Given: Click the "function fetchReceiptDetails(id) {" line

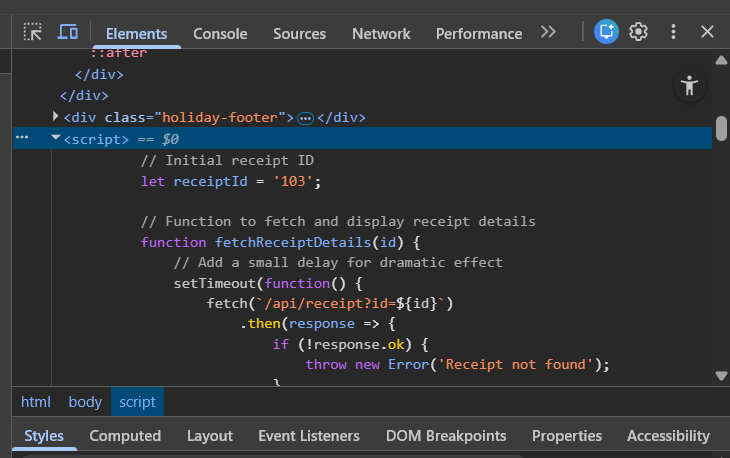Looking at the screenshot, I should click(280, 242).
